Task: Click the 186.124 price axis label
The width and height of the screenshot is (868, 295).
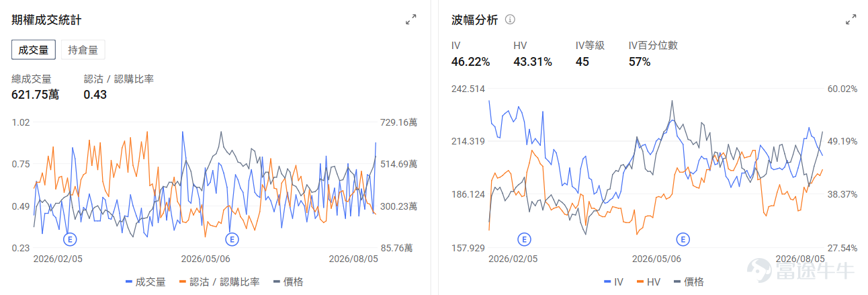Action: [469, 194]
